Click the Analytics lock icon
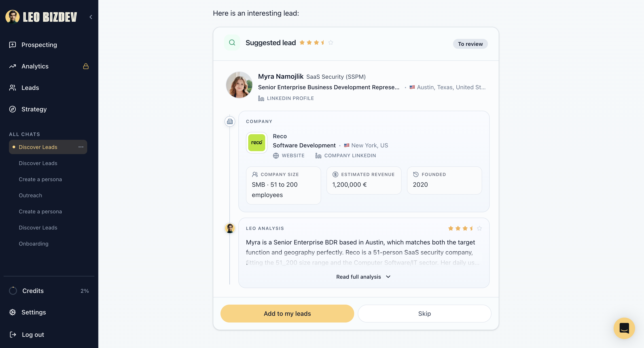The height and width of the screenshot is (348, 644). point(86,66)
